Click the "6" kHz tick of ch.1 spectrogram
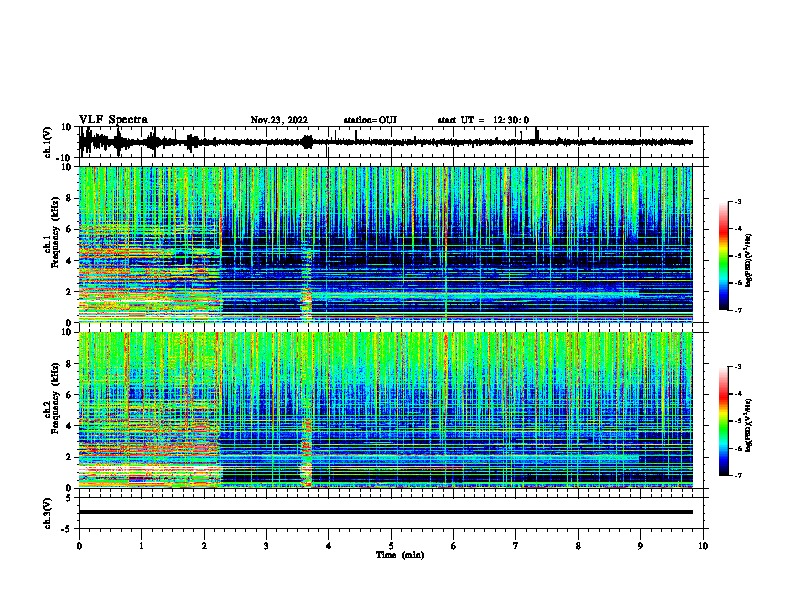 pyautogui.click(x=69, y=230)
